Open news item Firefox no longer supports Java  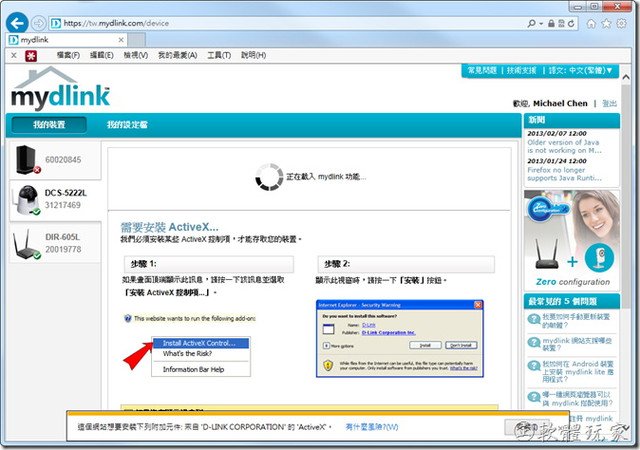coord(564,174)
